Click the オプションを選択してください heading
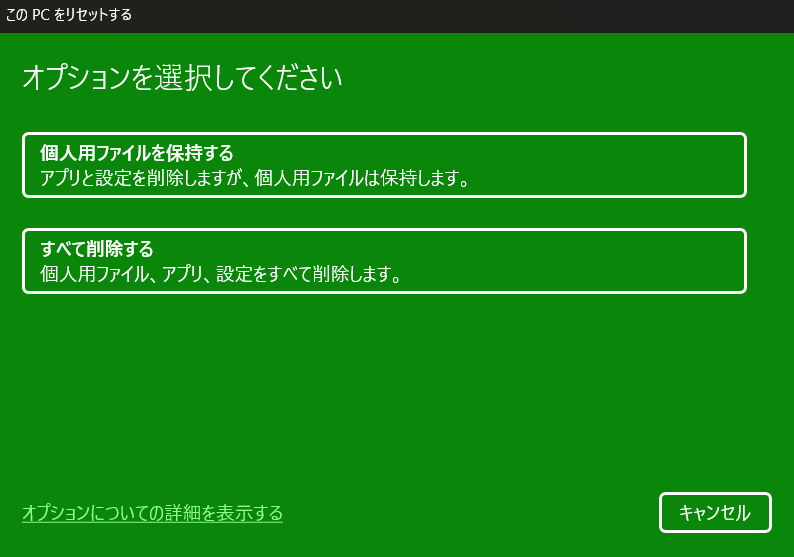The image size is (794, 557). click(182, 77)
